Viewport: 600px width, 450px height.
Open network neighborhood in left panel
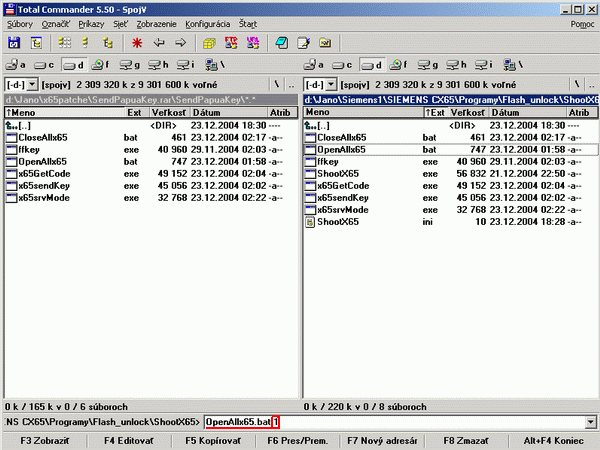[x=215, y=65]
